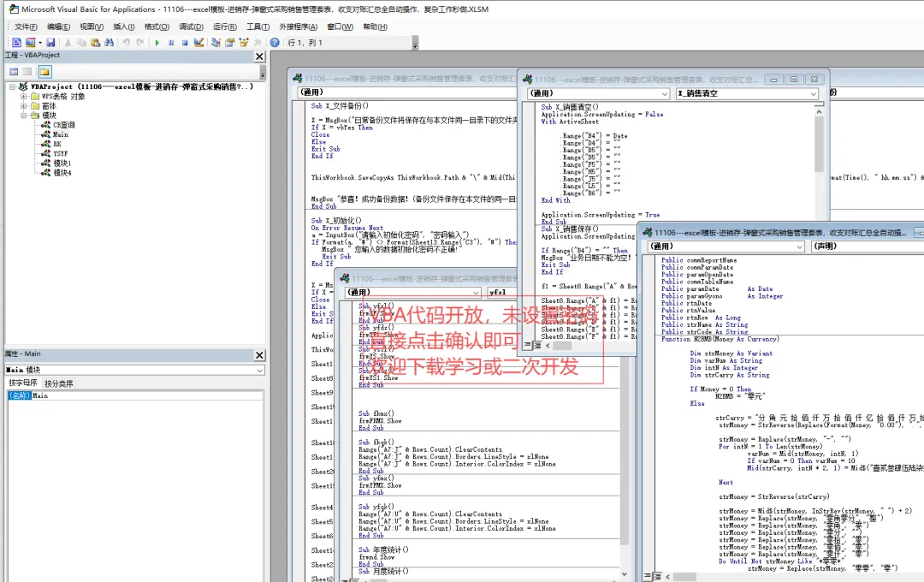Image resolution: width=924 pixels, height=582 pixels.
Task: Switch to 按分类序 tab
Action: (58, 383)
